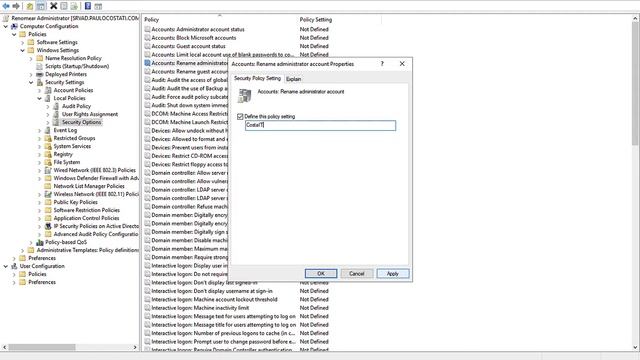The width and height of the screenshot is (640, 360).
Task: Sort by the Policy Setting column header
Action: (x=340, y=20)
